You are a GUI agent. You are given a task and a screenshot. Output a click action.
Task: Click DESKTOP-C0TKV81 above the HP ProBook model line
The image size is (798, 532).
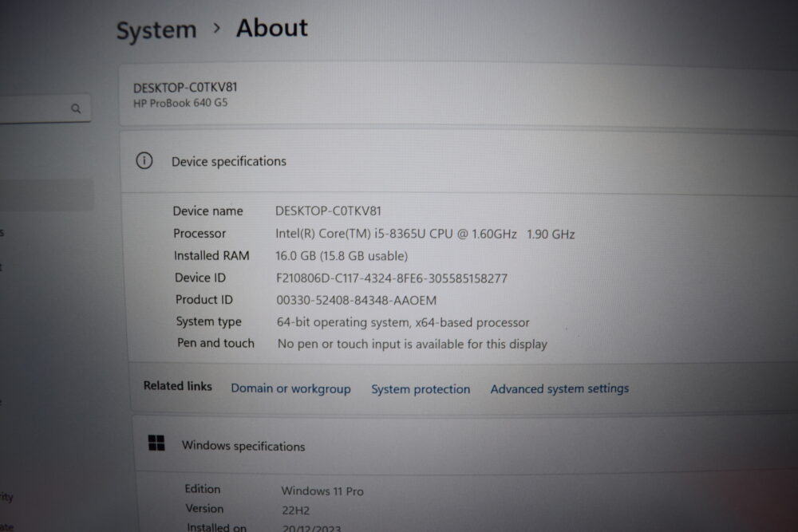pyautogui.click(x=185, y=88)
